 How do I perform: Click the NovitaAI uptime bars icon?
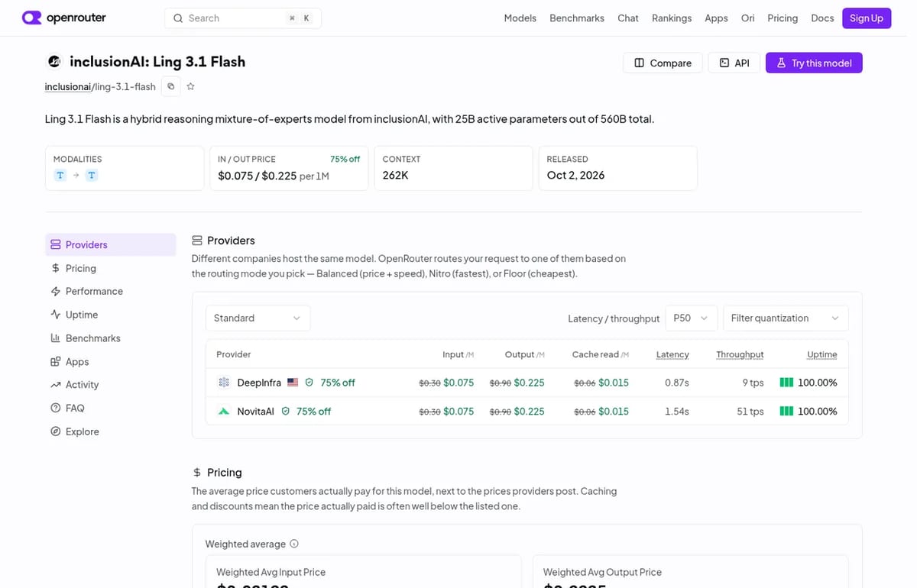point(786,412)
